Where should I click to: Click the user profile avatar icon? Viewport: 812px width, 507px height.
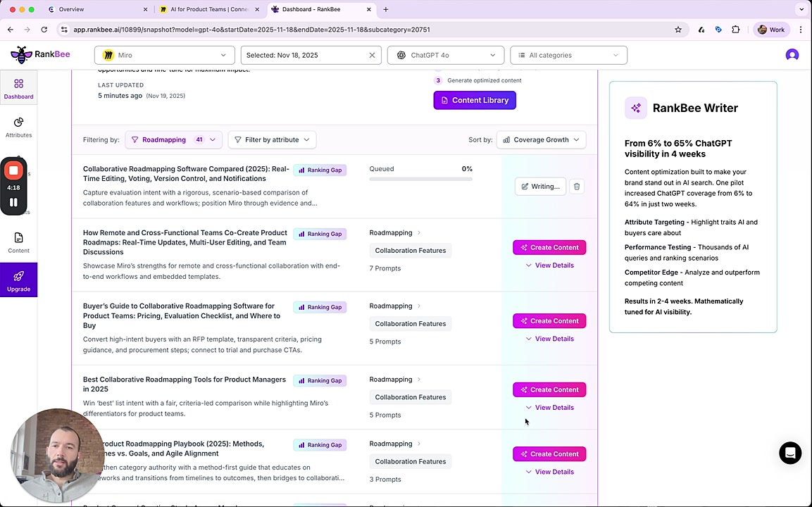point(792,55)
